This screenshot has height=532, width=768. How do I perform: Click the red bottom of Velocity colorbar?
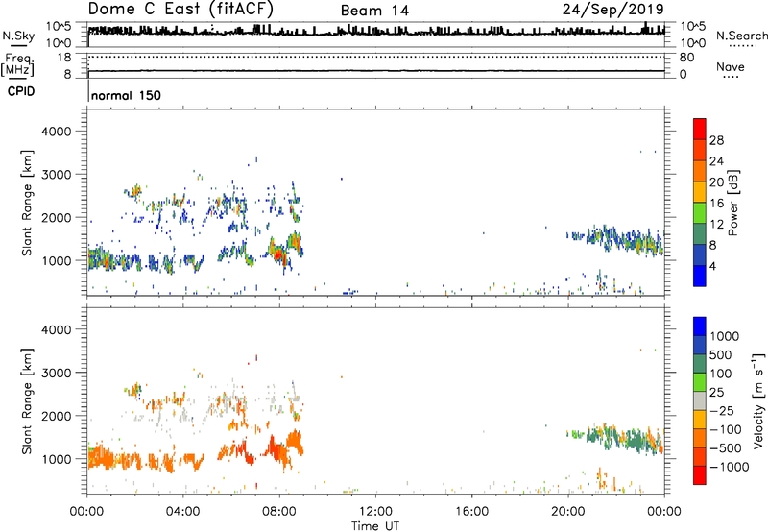pyautogui.click(x=700, y=475)
